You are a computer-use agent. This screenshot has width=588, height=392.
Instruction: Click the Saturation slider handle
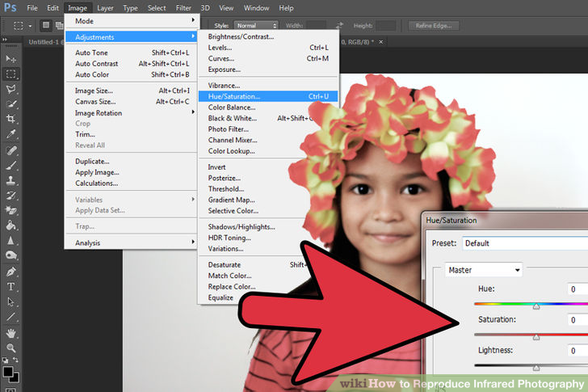coord(536,337)
